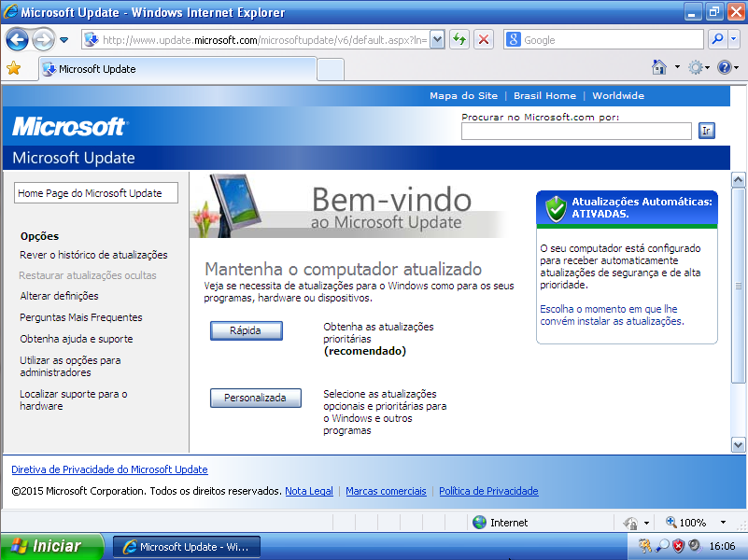Viewport: 748px width, 560px height.
Task: Expand the address bar URL dropdown
Action: [x=437, y=40]
